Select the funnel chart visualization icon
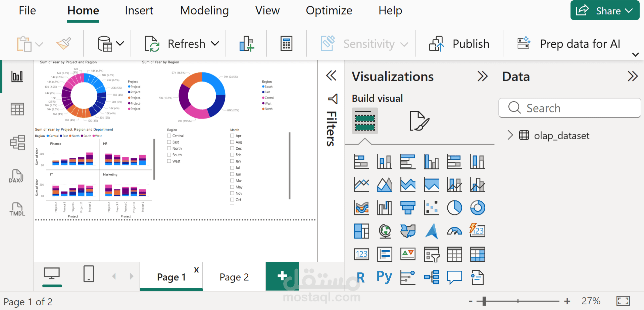This screenshot has width=644, height=310. tap(408, 208)
